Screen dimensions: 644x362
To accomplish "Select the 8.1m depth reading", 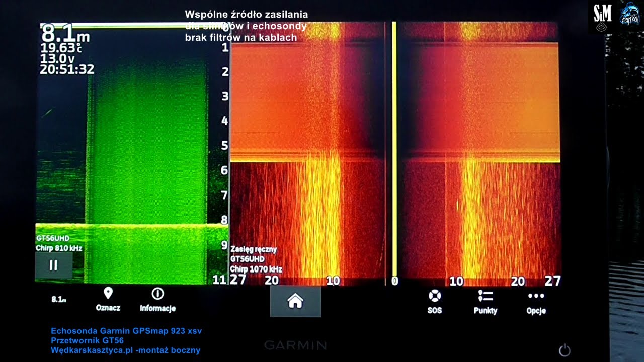I will 65,33.
